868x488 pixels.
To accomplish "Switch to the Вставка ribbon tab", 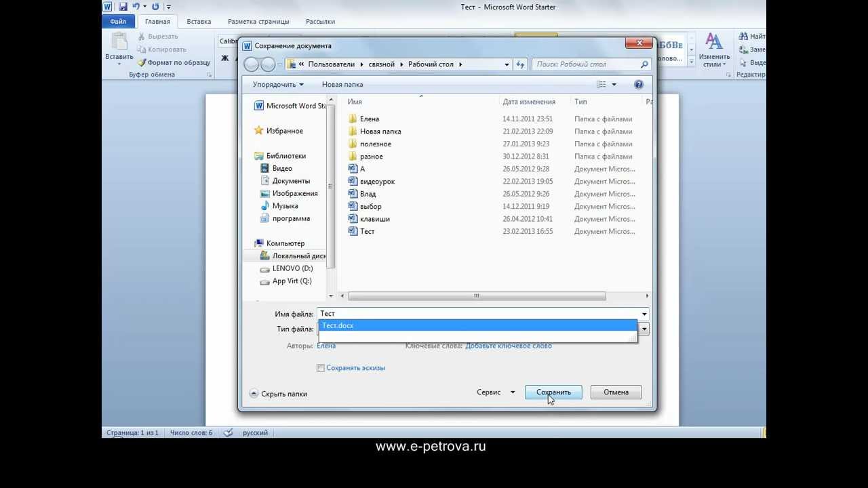I will coord(199,22).
